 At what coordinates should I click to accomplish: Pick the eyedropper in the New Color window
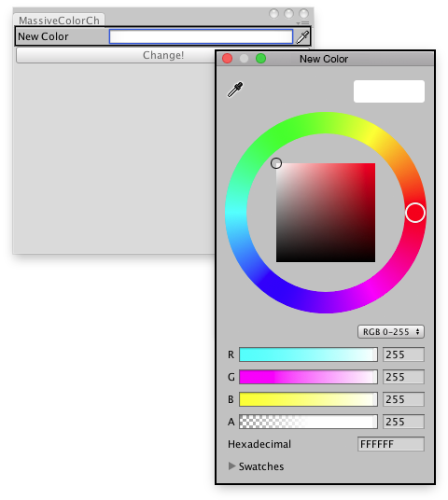pyautogui.click(x=235, y=90)
